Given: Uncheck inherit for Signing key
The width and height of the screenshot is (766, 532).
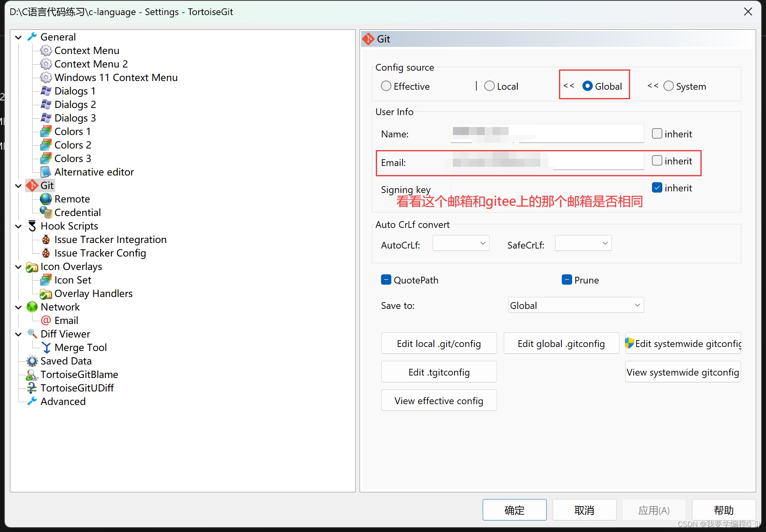Looking at the screenshot, I should [657, 188].
